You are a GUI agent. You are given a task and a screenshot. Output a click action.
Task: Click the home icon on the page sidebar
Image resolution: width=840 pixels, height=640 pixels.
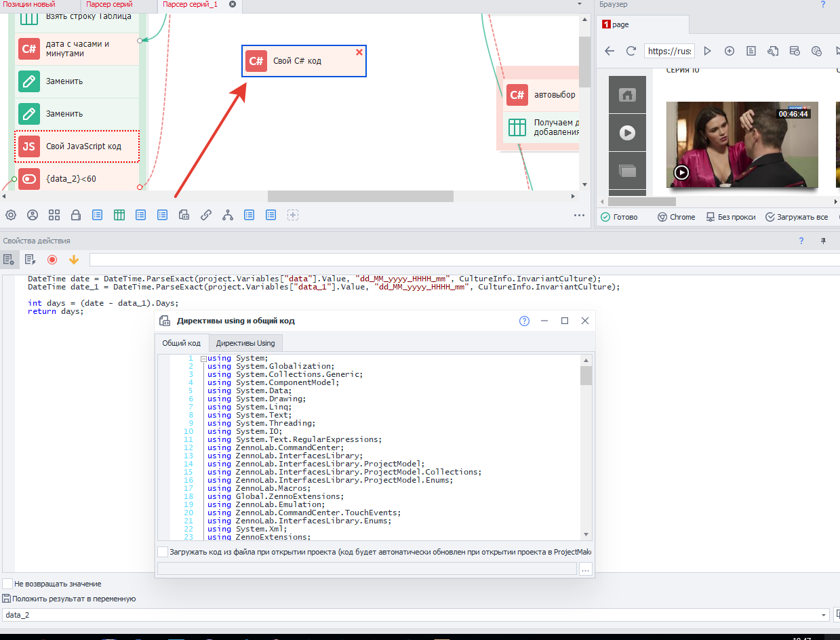[627, 96]
